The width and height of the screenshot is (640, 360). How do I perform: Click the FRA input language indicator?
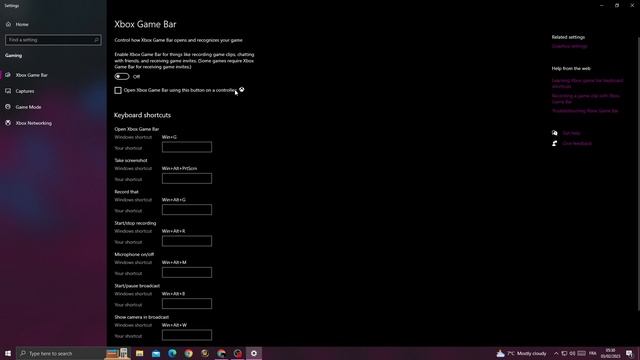tap(593, 353)
